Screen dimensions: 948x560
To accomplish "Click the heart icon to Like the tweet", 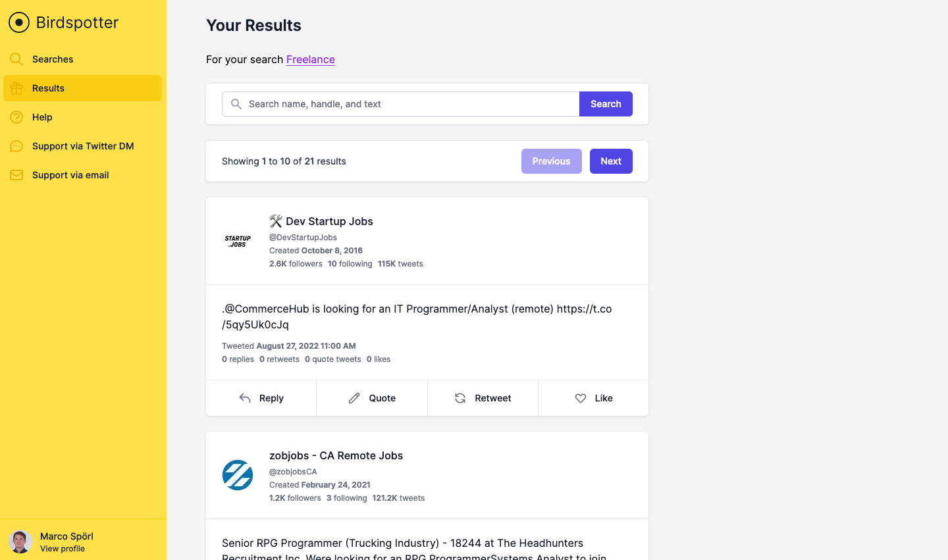I will pos(580,398).
